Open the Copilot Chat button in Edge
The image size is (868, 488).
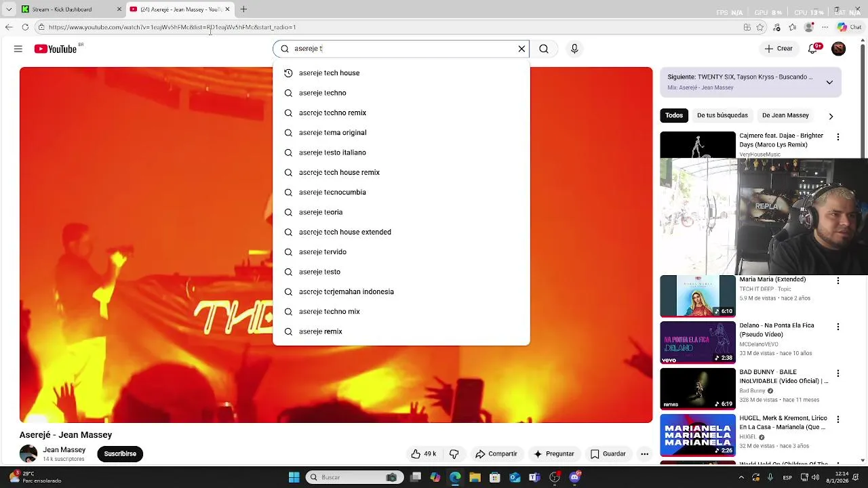pos(850,27)
